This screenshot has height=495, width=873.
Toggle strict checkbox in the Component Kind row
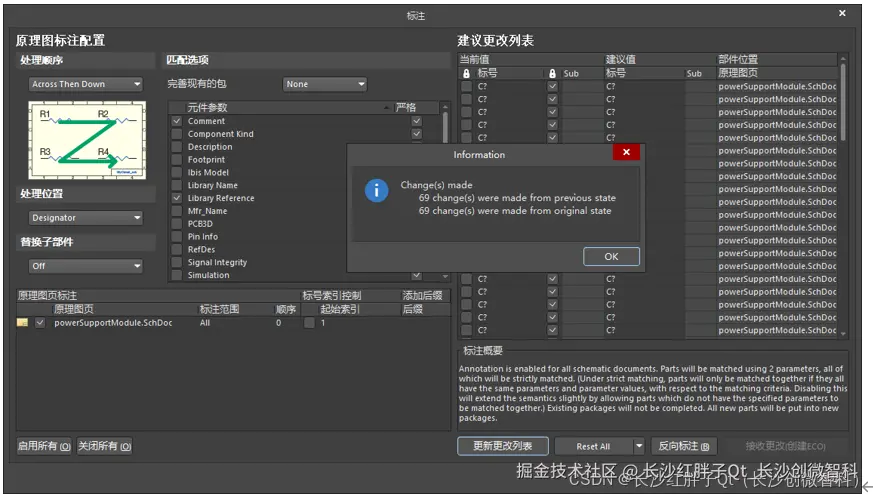point(416,134)
